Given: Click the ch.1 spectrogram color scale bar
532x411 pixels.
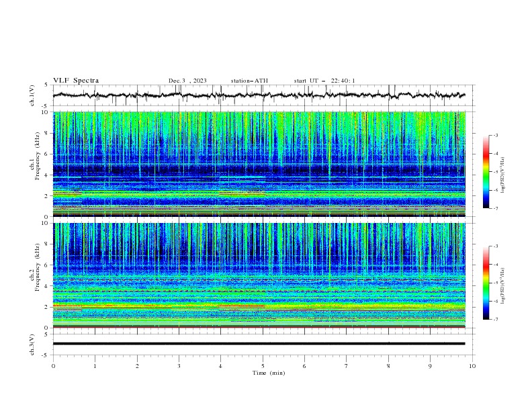Looking at the screenshot, I should [x=486, y=171].
